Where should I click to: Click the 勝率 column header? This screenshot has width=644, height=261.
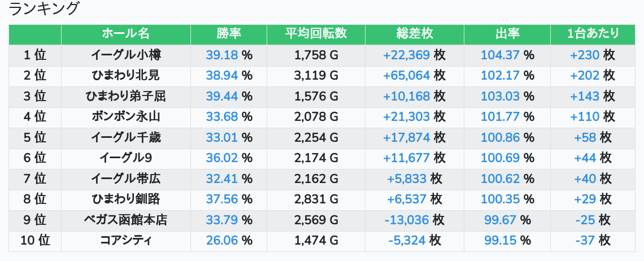pos(229,34)
